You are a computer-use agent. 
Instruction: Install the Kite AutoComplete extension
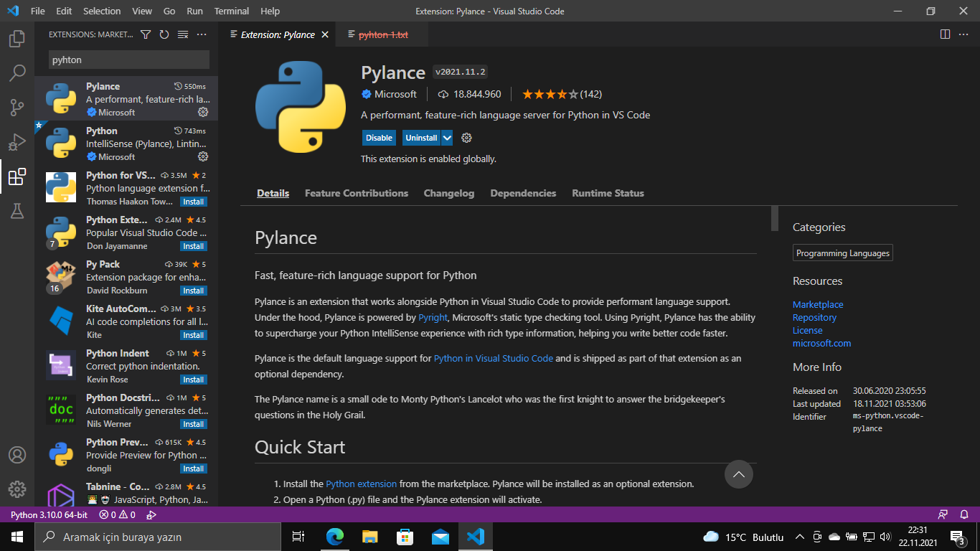193,335
